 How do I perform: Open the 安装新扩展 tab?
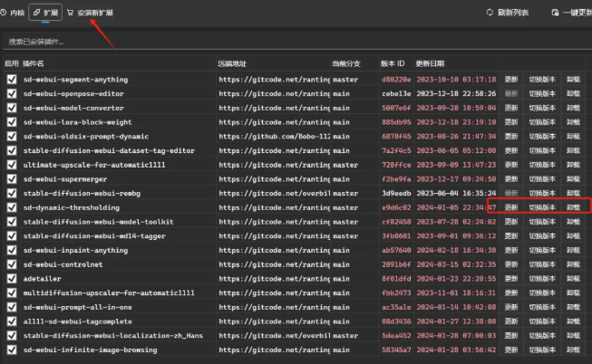pyautogui.click(x=91, y=13)
